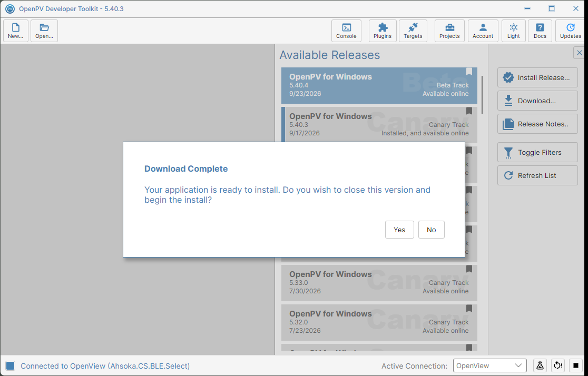Open Release Notes
The image size is (588, 376).
[x=537, y=124]
